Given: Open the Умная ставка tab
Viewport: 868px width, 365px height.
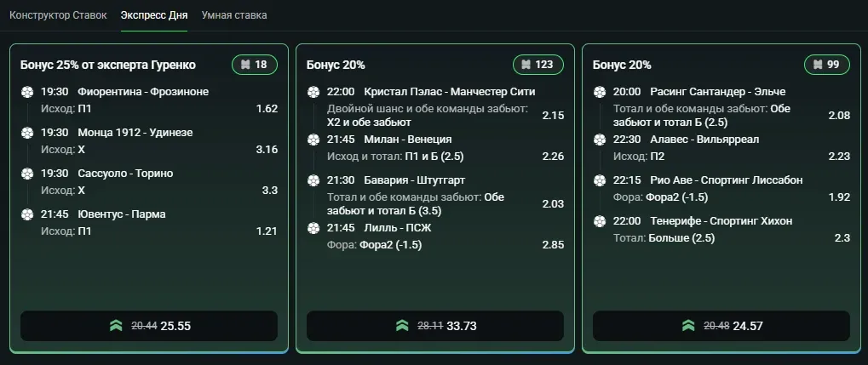Looking at the screenshot, I should pos(234,15).
